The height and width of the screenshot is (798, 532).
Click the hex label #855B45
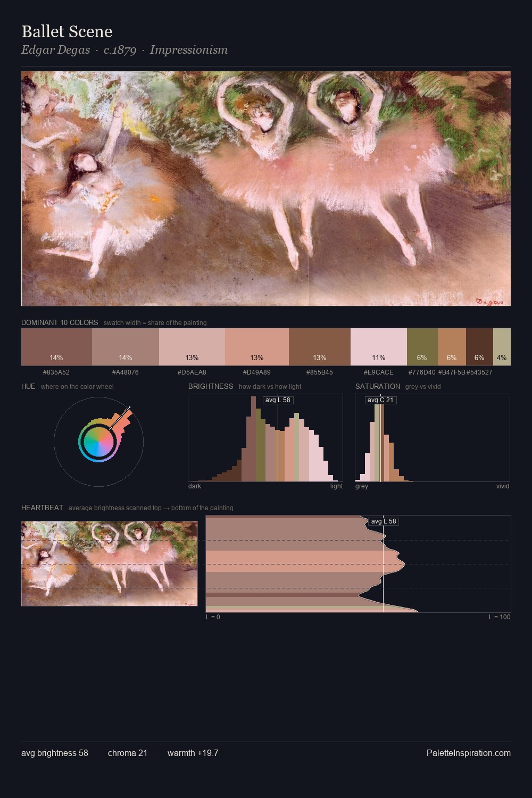point(320,372)
